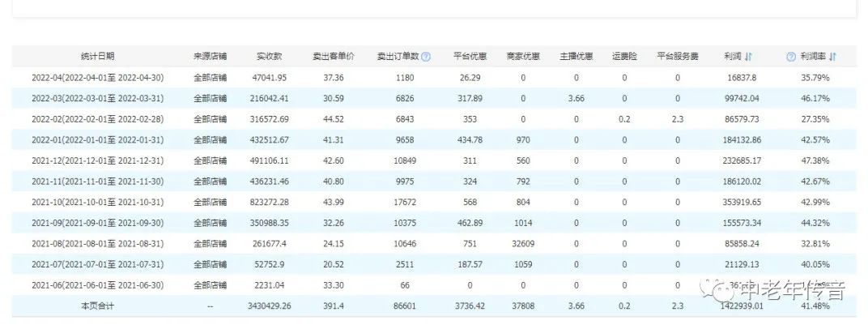Select the 2021-10 date row cell

[97, 202]
